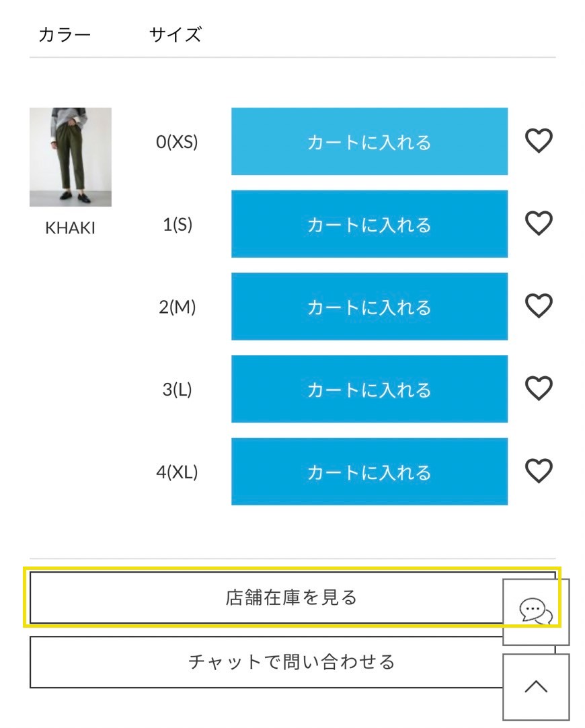Favorite the 0(XS) size with heart icon
Screen dimensions: 585x728
538,141
